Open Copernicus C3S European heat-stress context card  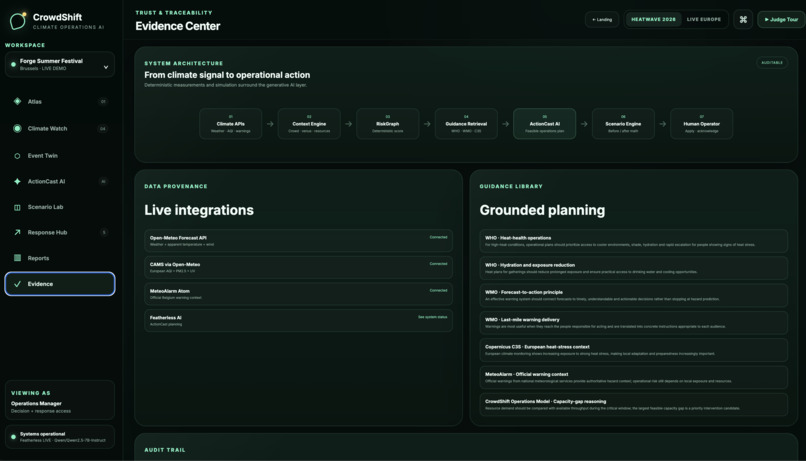(x=633, y=349)
